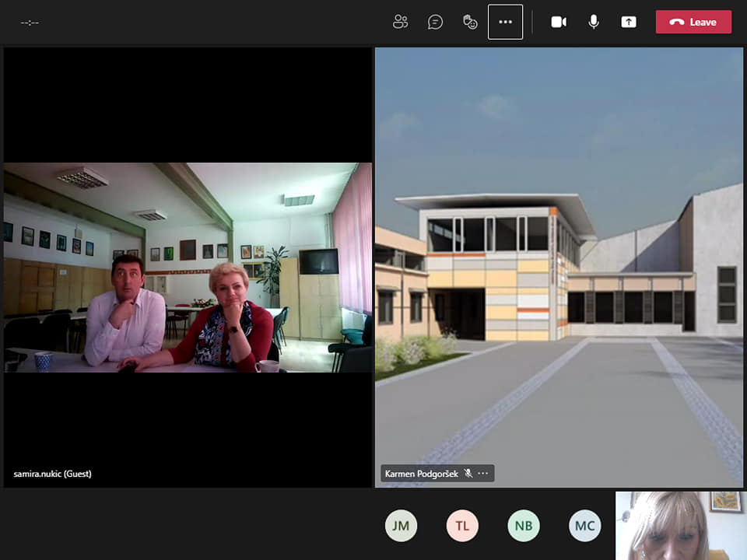Toggle the camera on or off
The width and height of the screenshot is (747, 560).
click(x=559, y=22)
